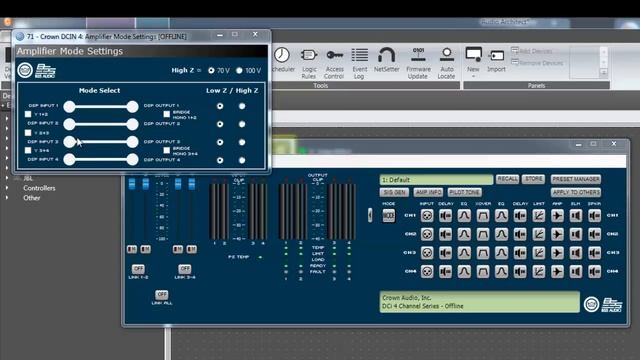Enable the Y 3+4 input checkbox
This screenshot has height=360, width=640.
coord(28,150)
